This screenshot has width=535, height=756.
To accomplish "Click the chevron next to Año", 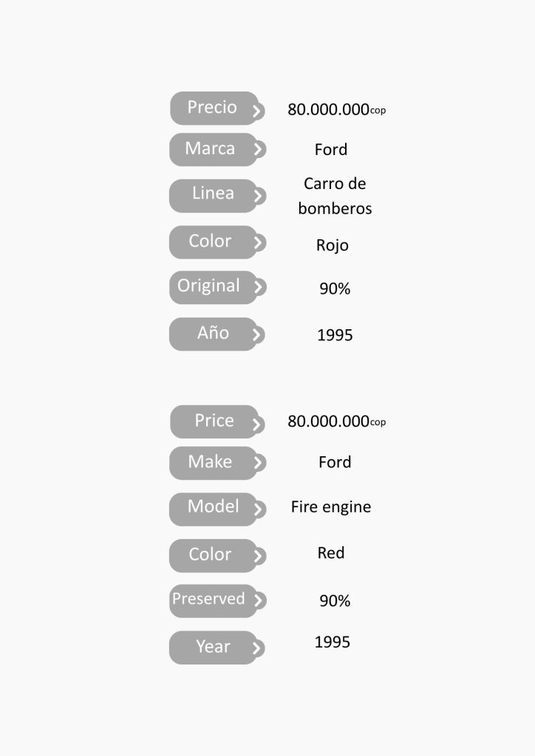I will click(x=256, y=334).
